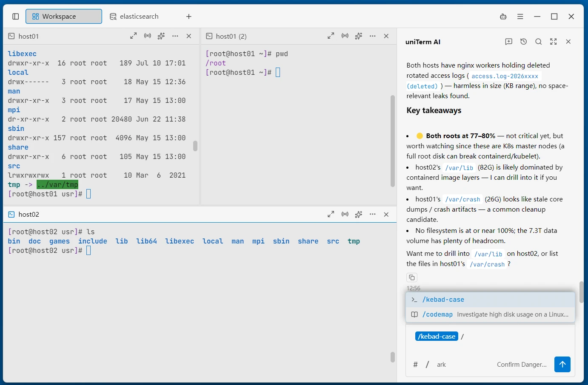The image size is (588, 385).
Task: Toggle broadcast input on host01 pane
Action: (x=148, y=36)
